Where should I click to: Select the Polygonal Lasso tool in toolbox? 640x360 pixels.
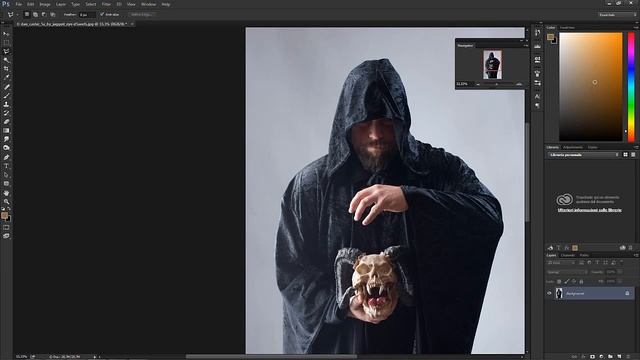tap(6, 51)
